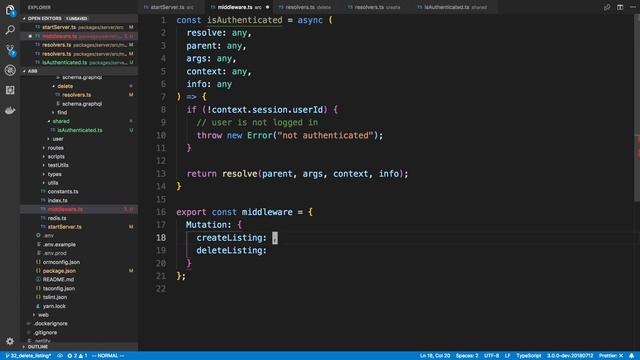Click the git branch 32_delete_listing indicator
The width and height of the screenshot is (640, 360).
coord(28,356)
